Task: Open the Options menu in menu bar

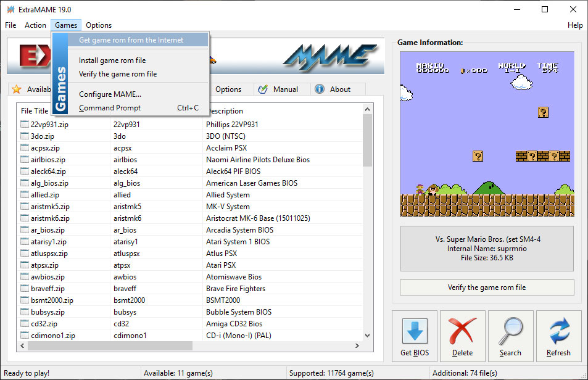Action: (x=99, y=25)
